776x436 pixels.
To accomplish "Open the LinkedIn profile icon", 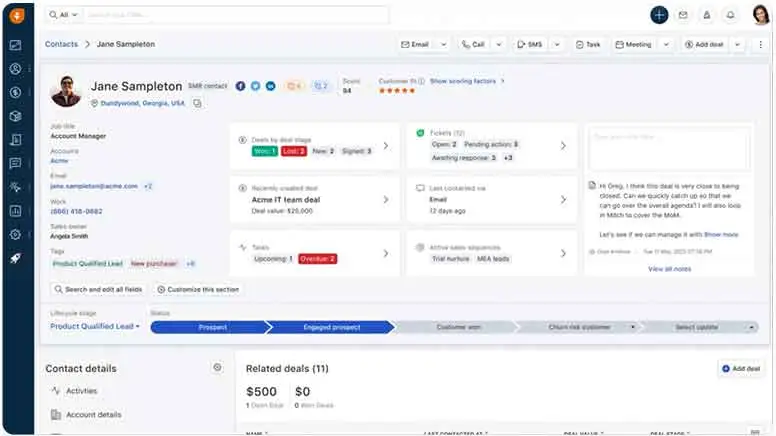I will click(270, 87).
